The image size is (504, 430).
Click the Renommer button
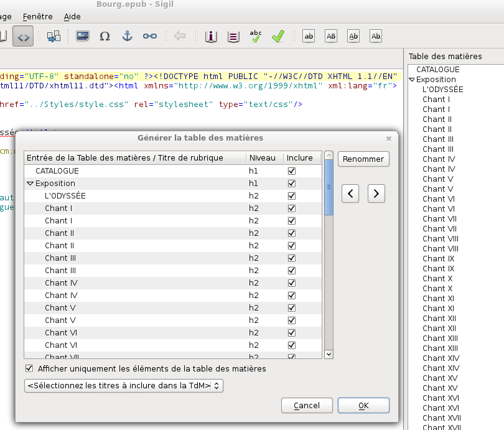[363, 159]
